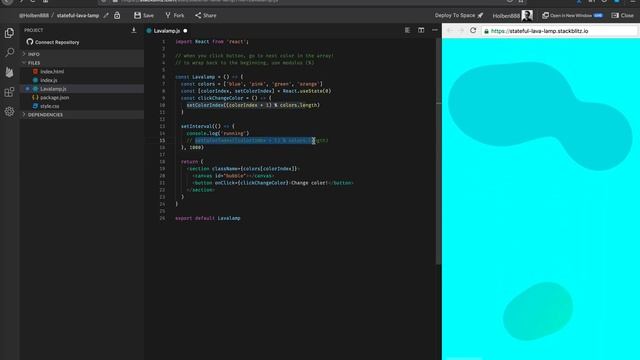Click the split editor icon
This screenshot has width=640, height=360.
point(421,30)
